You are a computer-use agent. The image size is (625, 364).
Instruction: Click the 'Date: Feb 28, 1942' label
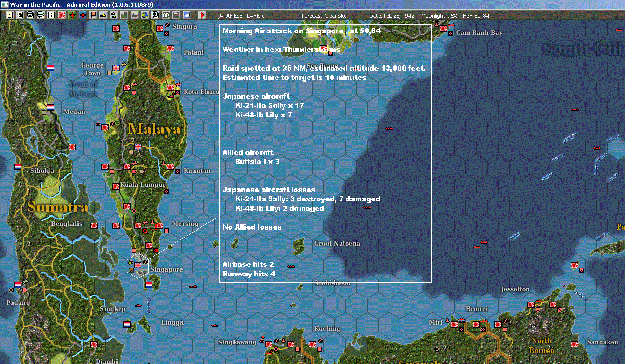point(392,16)
